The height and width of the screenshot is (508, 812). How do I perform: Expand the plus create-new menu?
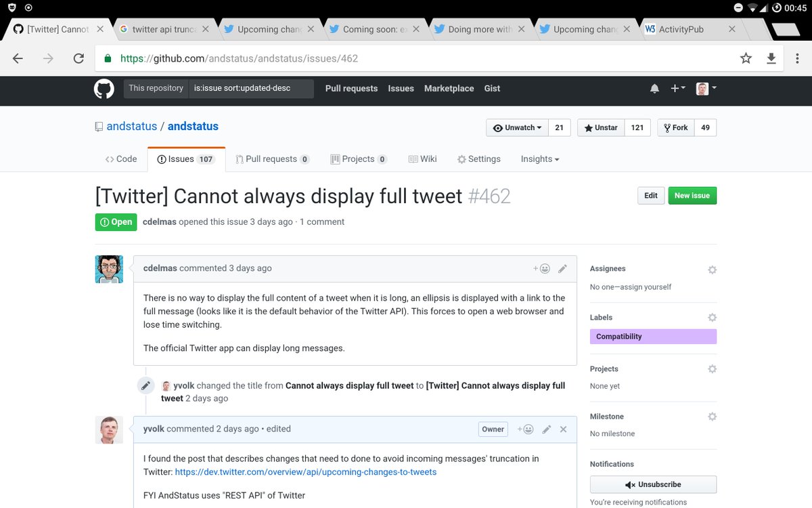pos(677,89)
